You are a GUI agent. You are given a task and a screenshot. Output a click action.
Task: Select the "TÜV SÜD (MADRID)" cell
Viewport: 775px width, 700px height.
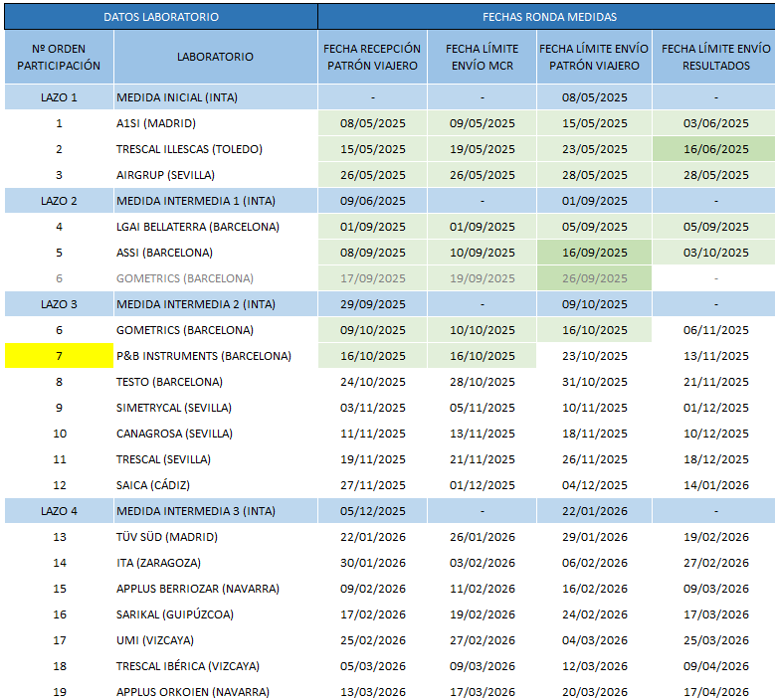click(x=166, y=537)
